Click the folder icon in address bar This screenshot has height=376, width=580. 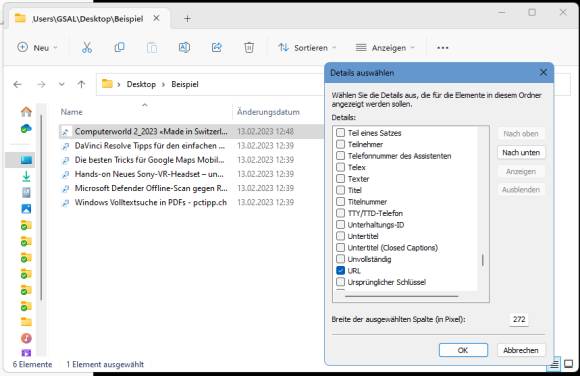tap(107, 84)
